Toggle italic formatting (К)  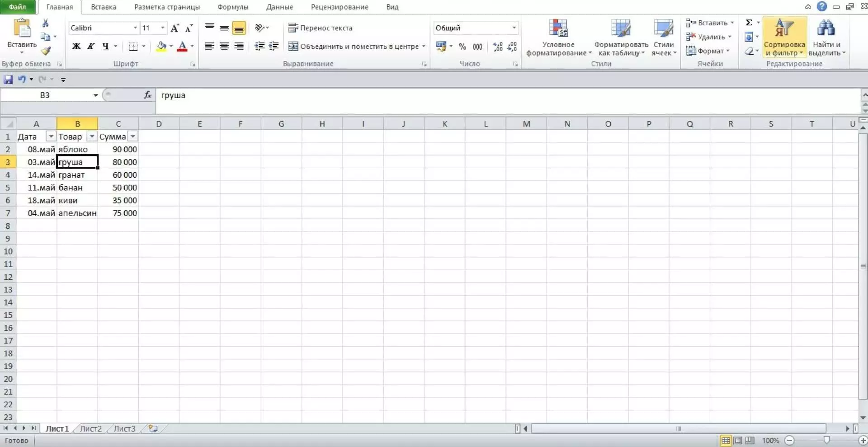coord(91,46)
